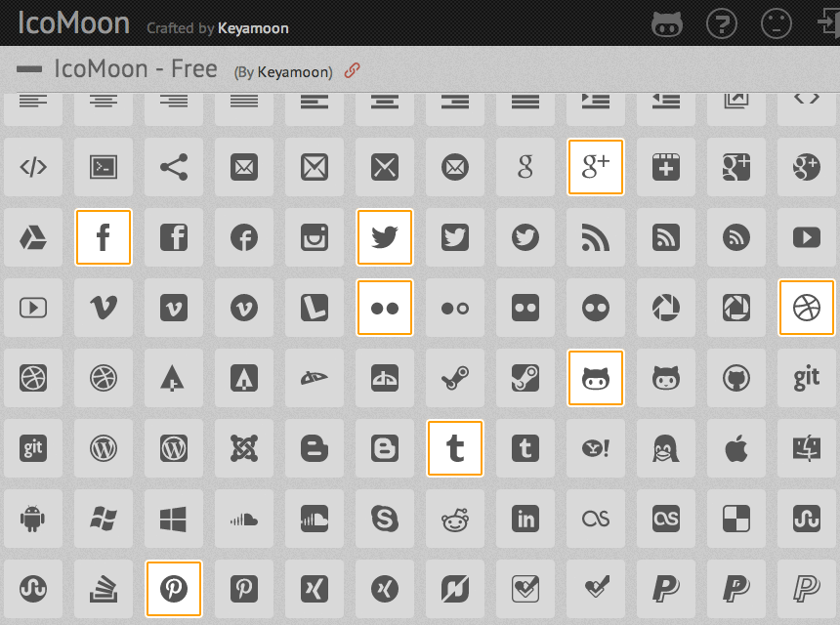Select the LinkedIn square icon
This screenshot has width=840, height=625.
pos(525,519)
